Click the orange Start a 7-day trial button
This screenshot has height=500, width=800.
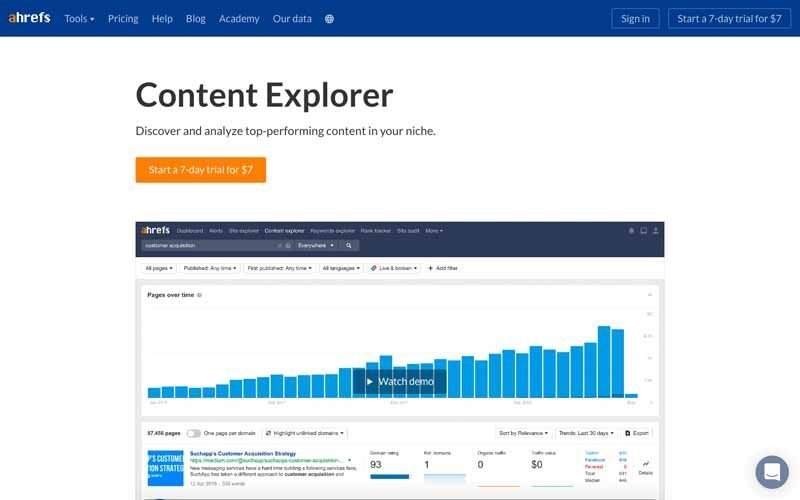coord(201,170)
